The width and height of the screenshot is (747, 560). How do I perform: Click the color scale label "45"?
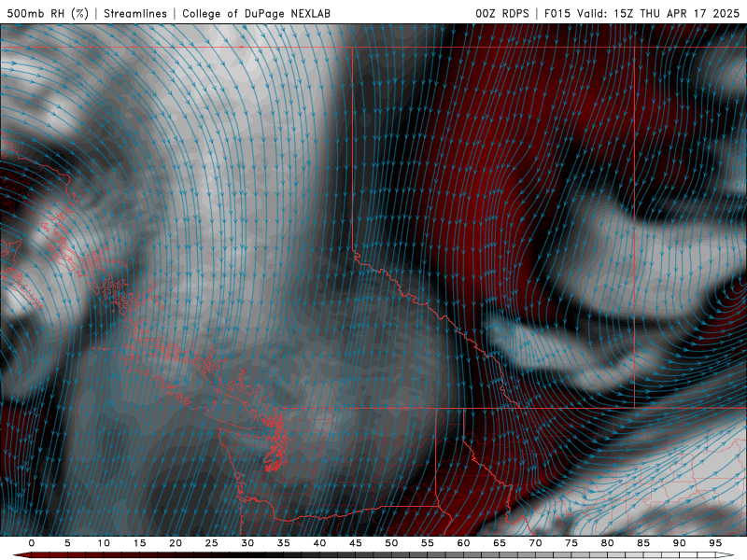click(356, 543)
